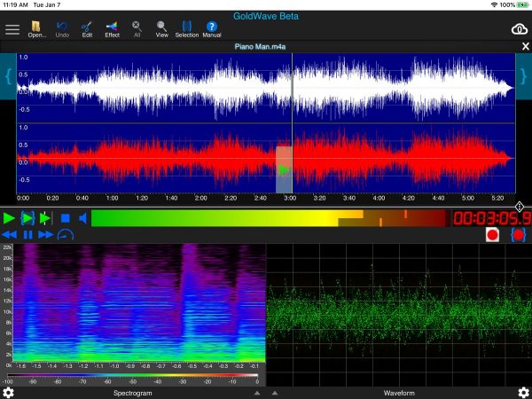Tap the right selection end brace handle
Screen dimensions: 532x399
click(524, 76)
